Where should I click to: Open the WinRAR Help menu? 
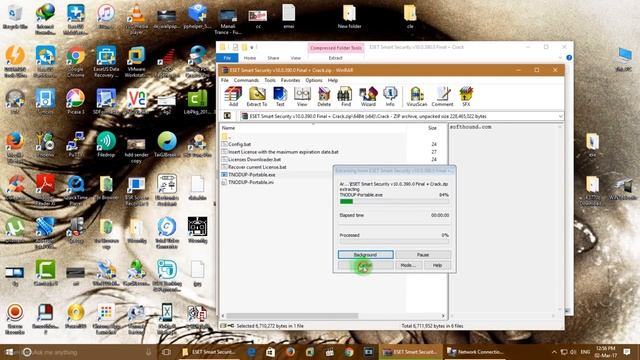[x=333, y=80]
